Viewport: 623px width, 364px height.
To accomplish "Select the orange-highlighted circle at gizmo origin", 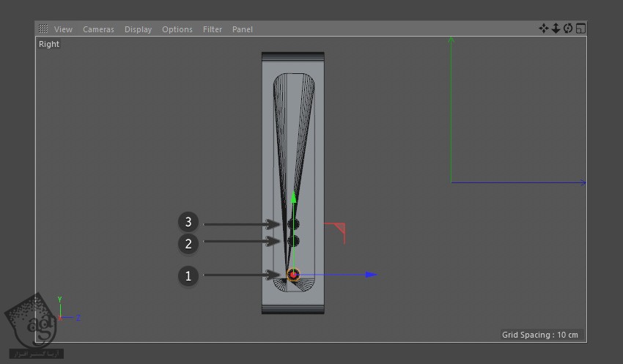I will pyautogui.click(x=293, y=275).
